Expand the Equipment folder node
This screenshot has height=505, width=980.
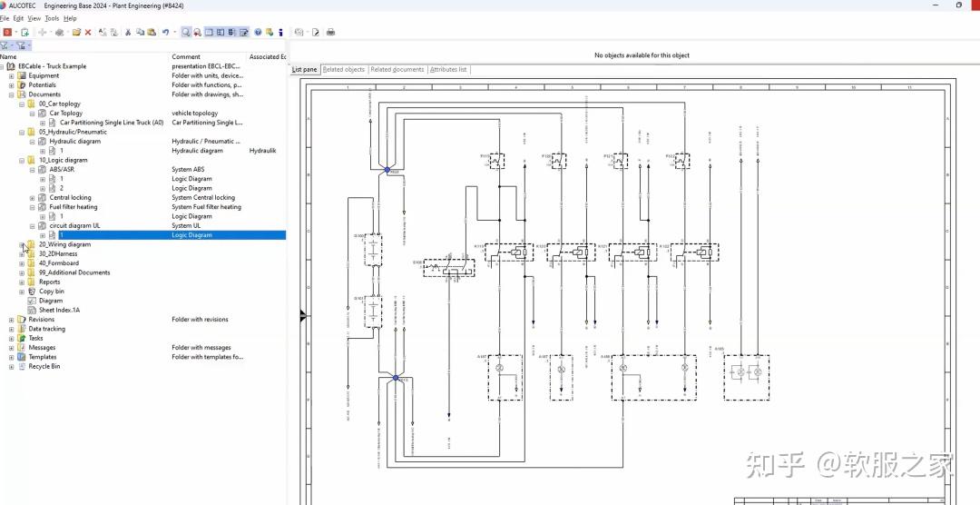(12, 76)
